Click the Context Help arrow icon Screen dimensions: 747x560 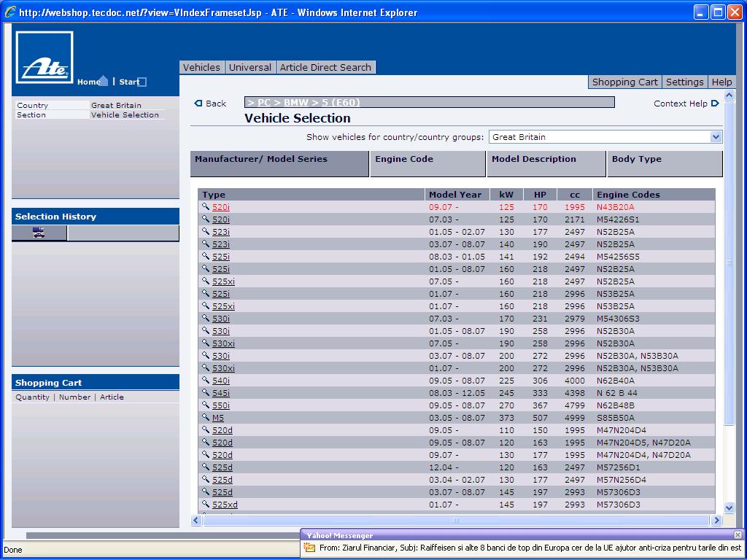(x=715, y=104)
